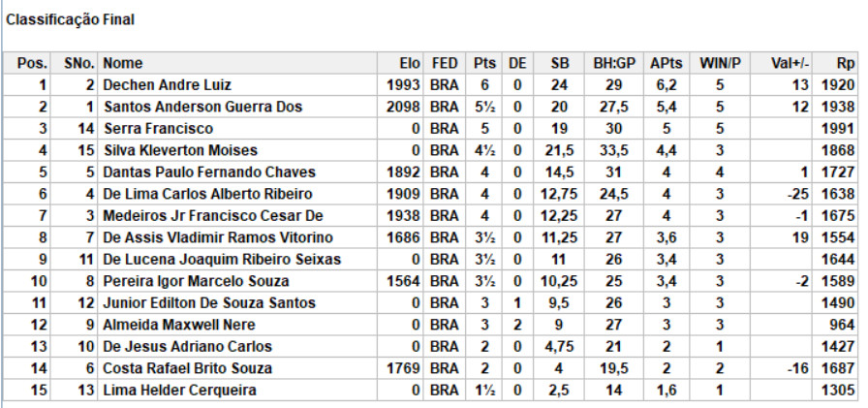The width and height of the screenshot is (868, 408).
Task: Click the SNo. column header
Action: pos(78,63)
